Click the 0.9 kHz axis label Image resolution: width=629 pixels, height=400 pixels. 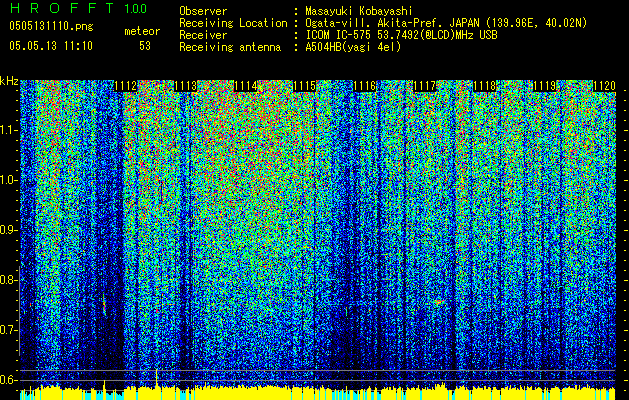point(9,230)
